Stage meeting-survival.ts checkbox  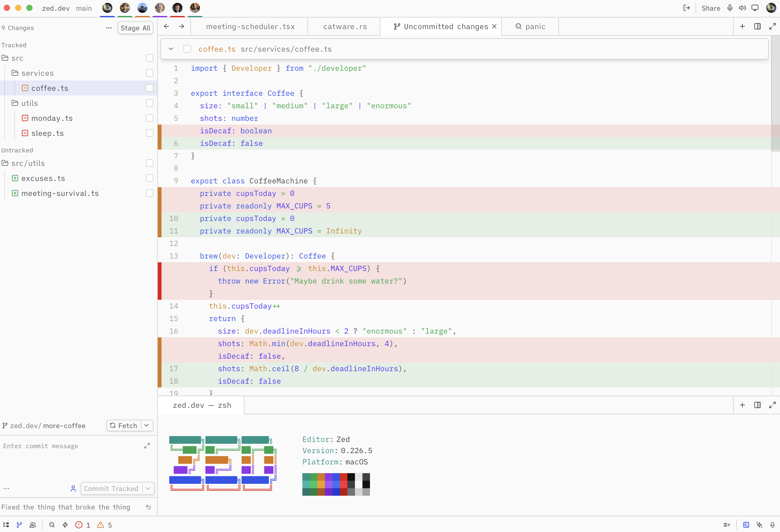[150, 193]
